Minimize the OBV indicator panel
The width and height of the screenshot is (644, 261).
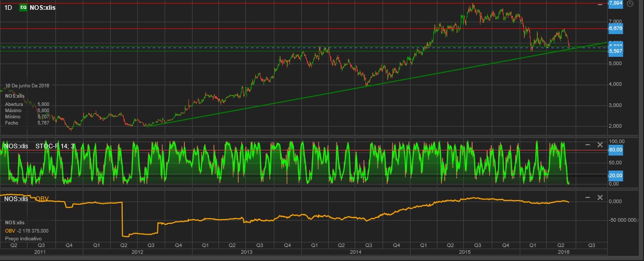588,197
